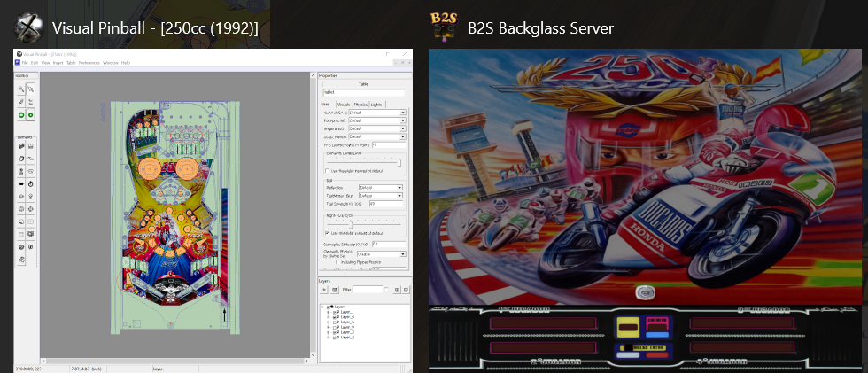
Task: Open the Options tool in the Toolbox
Action: pos(21,101)
